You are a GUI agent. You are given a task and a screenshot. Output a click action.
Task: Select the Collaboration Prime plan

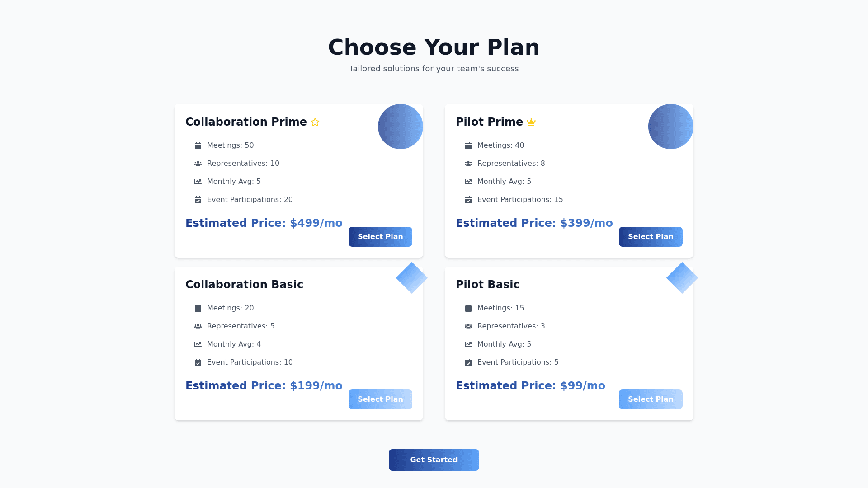[380, 237]
